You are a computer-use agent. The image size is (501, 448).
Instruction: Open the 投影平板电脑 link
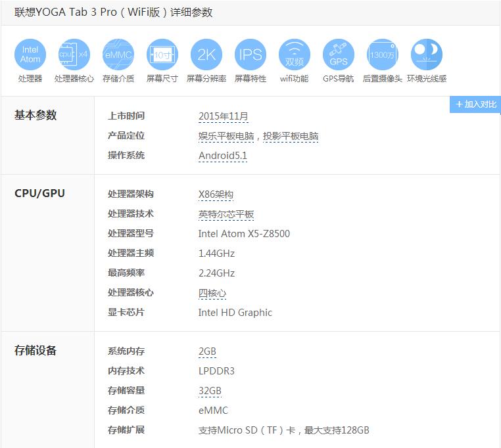coord(291,137)
